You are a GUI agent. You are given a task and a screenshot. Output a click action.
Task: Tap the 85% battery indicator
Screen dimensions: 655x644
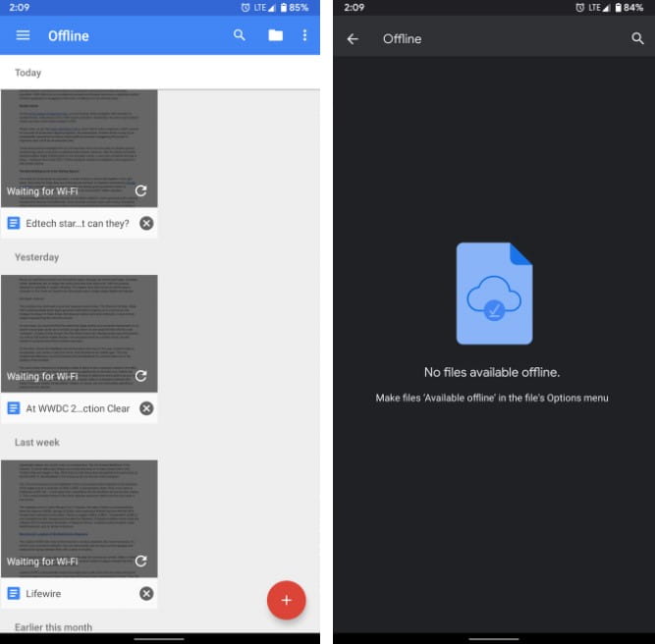[x=294, y=8]
